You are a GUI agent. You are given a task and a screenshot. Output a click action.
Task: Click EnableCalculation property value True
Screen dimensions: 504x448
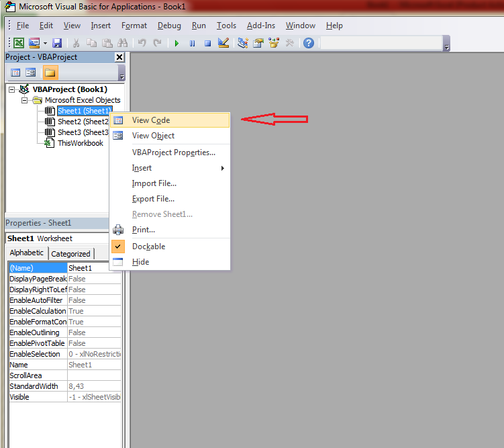[94, 311]
